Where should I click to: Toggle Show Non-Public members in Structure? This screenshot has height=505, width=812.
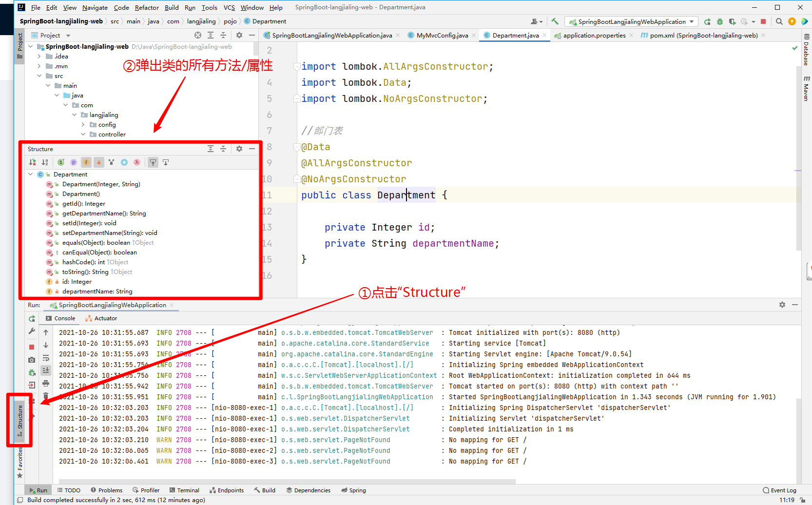click(99, 162)
